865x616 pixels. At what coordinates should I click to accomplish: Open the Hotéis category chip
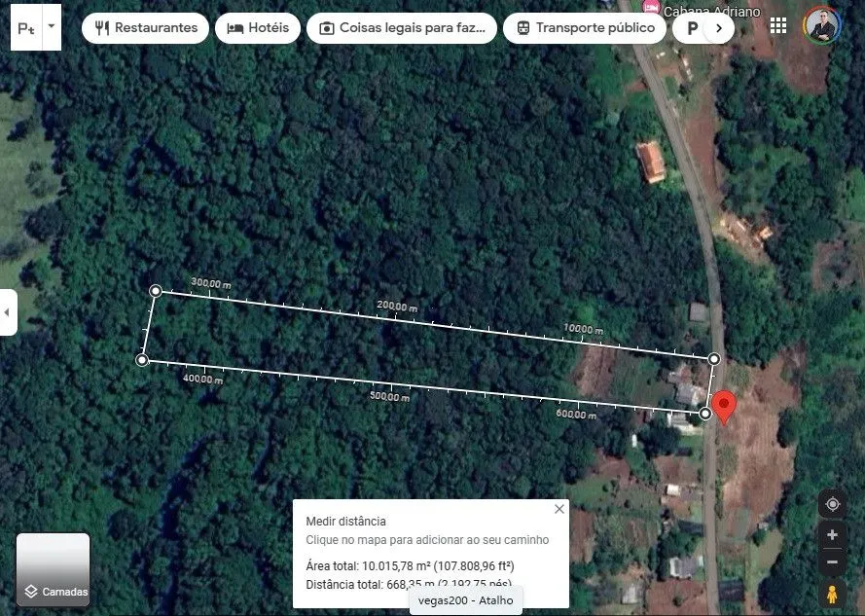pos(258,28)
